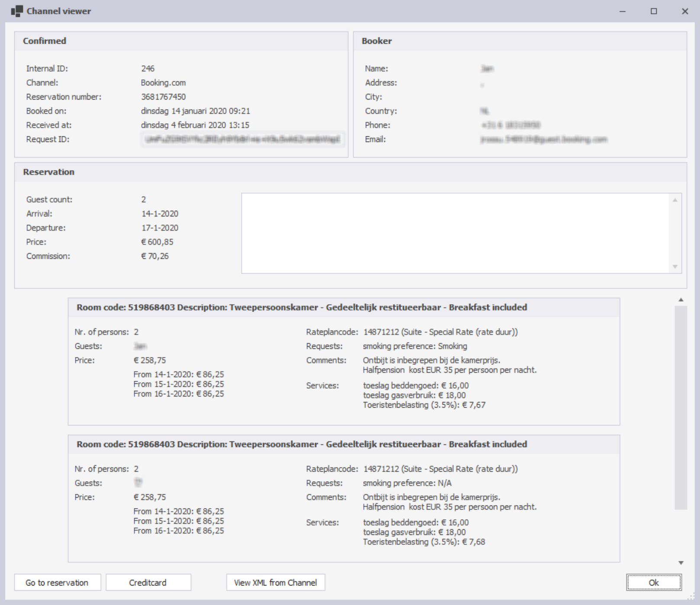Click the Reservation panel header
Viewport: 700px width, 605px height.
[x=351, y=172]
